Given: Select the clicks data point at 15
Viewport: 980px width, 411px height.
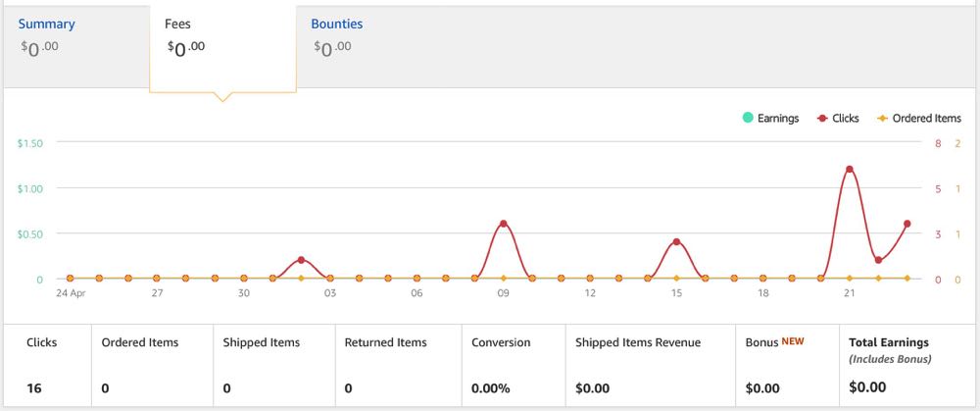Looking at the screenshot, I should [676, 242].
